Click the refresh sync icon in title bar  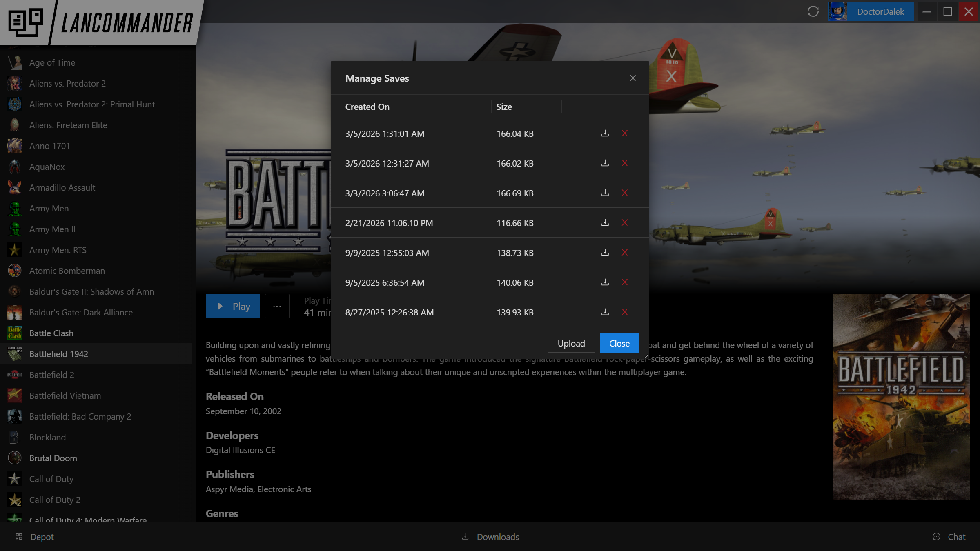813,11
